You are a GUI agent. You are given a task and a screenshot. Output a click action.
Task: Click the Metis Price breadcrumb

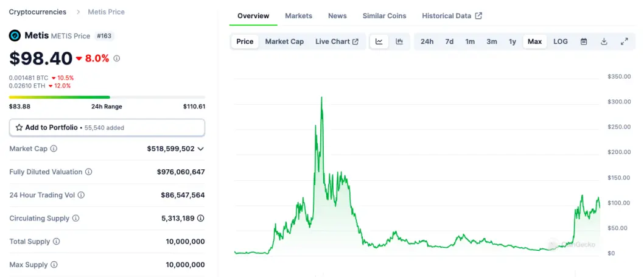tap(107, 12)
